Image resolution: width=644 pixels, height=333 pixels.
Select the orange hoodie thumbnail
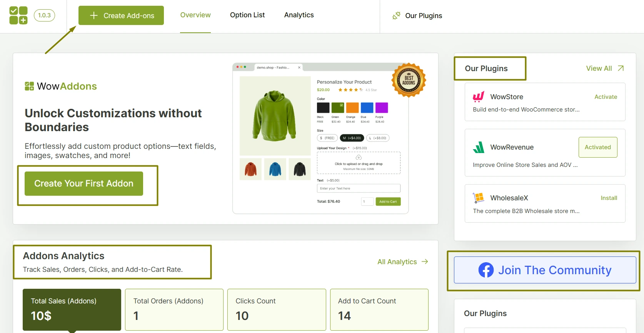click(250, 169)
